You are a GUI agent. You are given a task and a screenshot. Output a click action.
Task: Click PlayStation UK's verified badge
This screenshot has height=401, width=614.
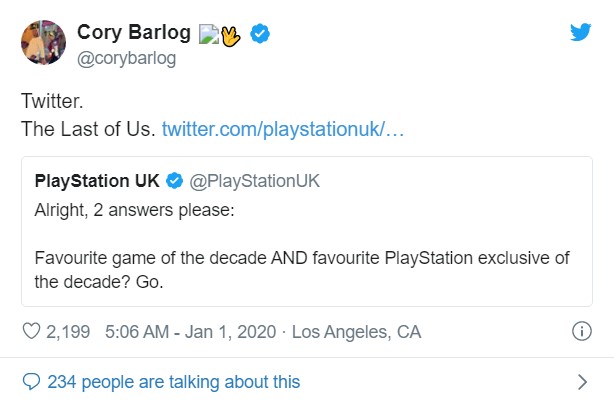pyautogui.click(x=174, y=181)
